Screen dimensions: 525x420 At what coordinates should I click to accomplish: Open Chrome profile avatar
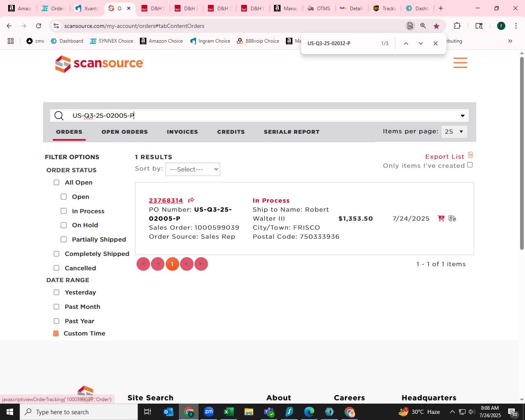pyautogui.click(x=501, y=26)
